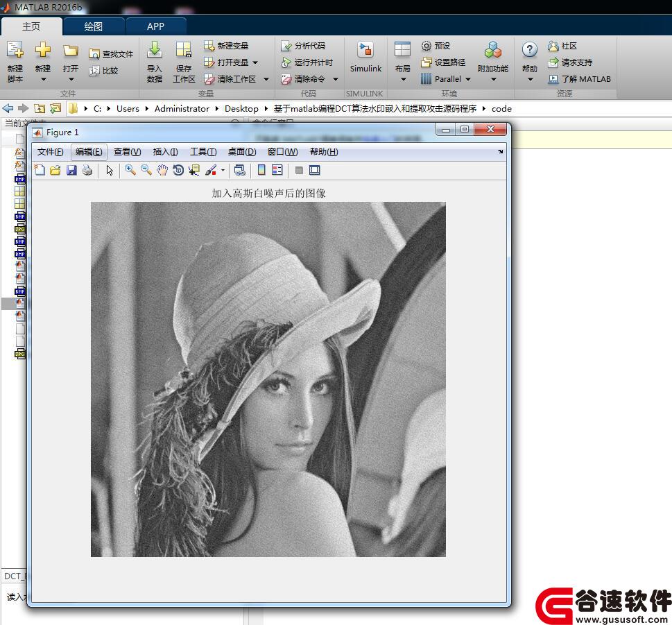Viewport: 672px width, 625px height.
Task: Expand 清除工作区 dropdown arrow
Action: click(x=266, y=79)
